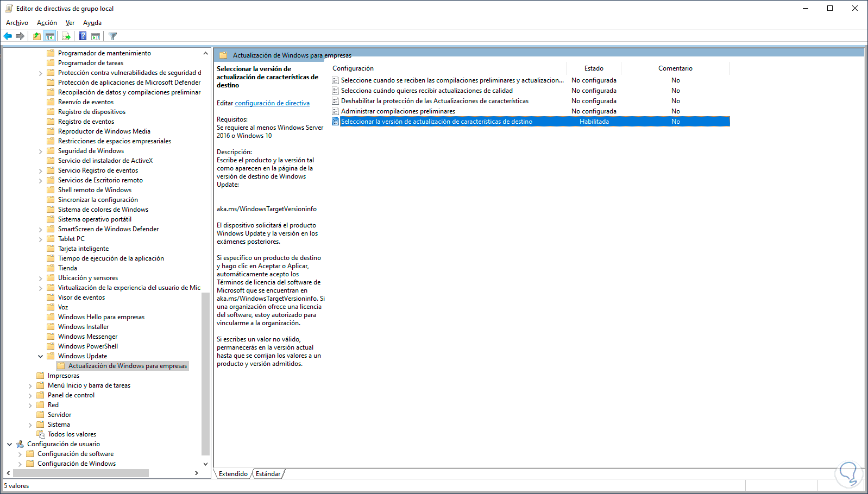Click the configuración de directiva link
Image resolution: width=868 pixels, height=494 pixels.
point(272,103)
